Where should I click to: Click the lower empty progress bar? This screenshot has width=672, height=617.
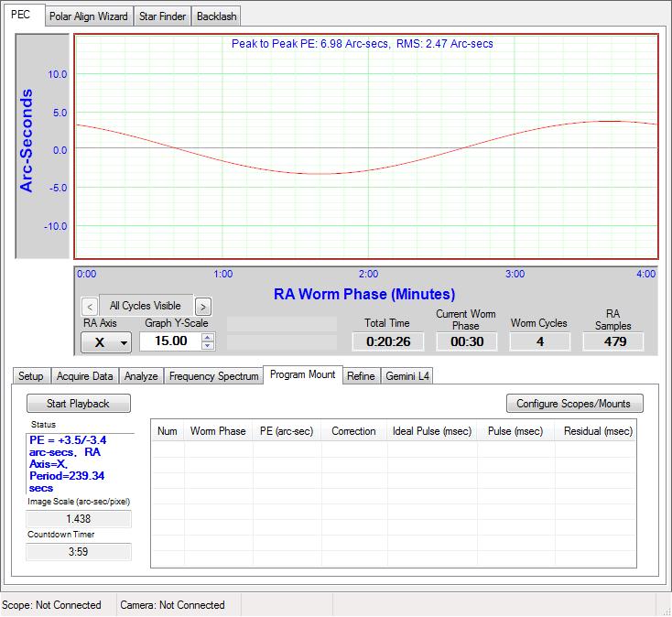point(282,342)
